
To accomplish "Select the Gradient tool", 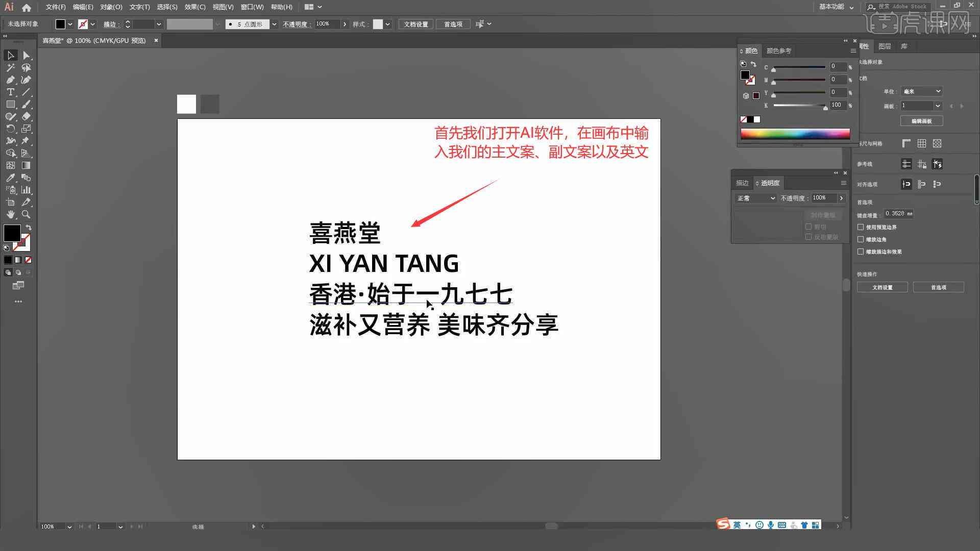I will click(x=26, y=165).
